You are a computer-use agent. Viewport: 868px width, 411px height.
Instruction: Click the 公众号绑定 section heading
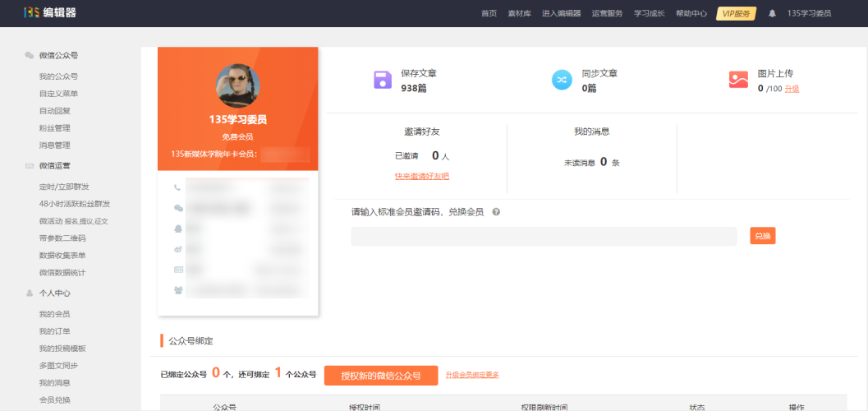tap(191, 341)
